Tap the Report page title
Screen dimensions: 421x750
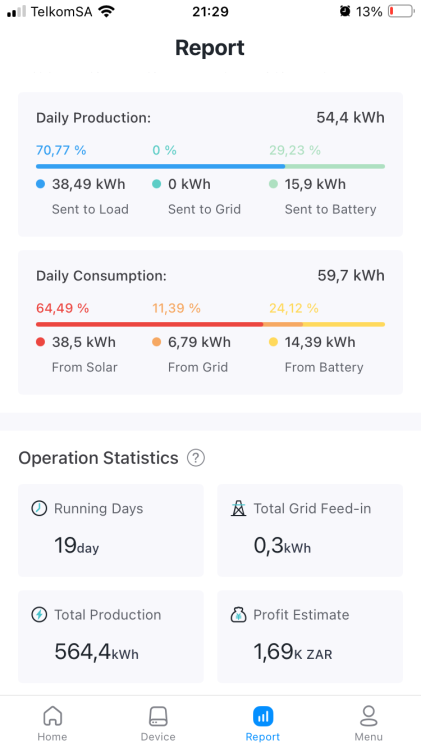[x=210, y=48]
